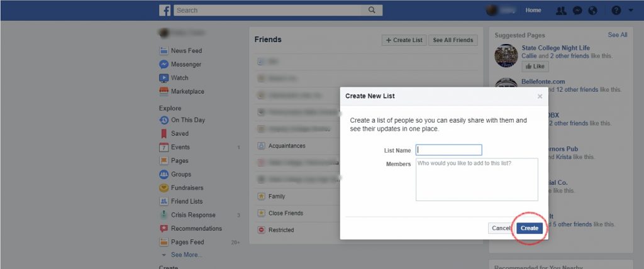Click the Acquaintances list icon

pyautogui.click(x=261, y=146)
